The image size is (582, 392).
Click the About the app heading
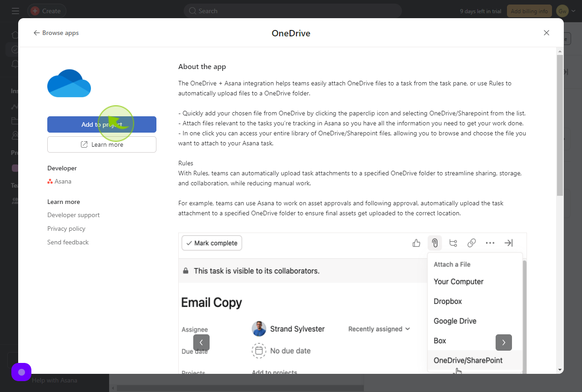coord(202,67)
